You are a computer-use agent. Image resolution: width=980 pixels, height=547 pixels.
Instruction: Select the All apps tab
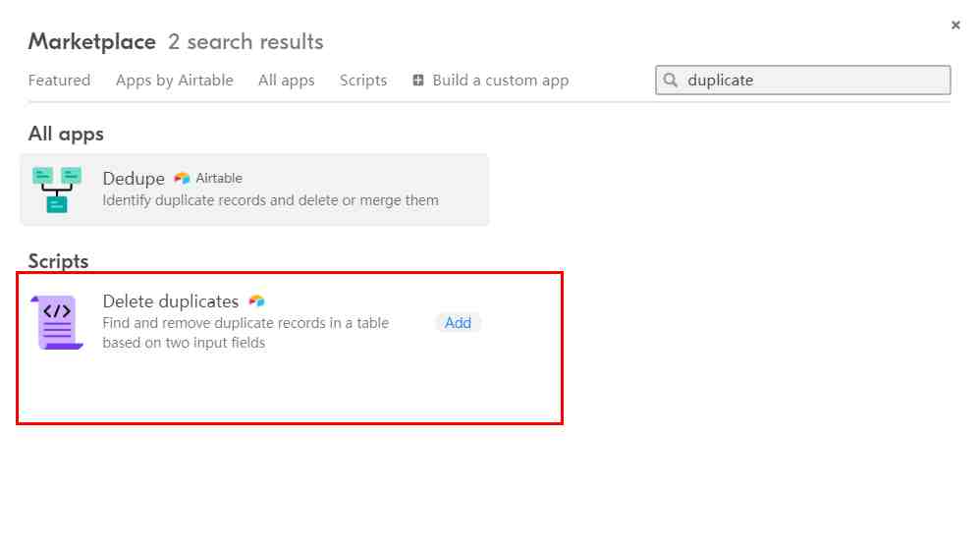(x=287, y=80)
